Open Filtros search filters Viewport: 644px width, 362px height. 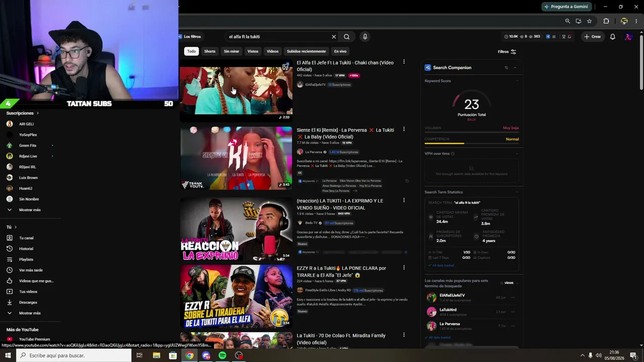pos(507,52)
